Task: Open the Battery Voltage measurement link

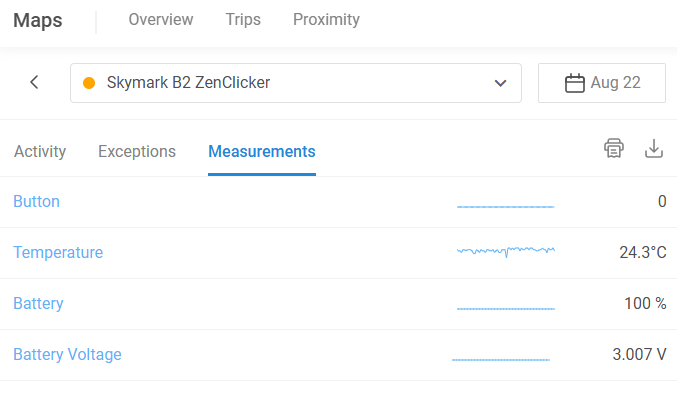Action: point(67,354)
